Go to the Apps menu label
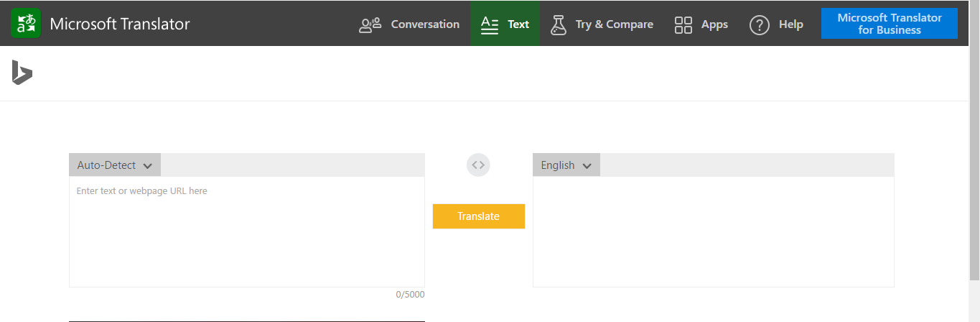Image resolution: width=980 pixels, height=322 pixels. [x=714, y=24]
